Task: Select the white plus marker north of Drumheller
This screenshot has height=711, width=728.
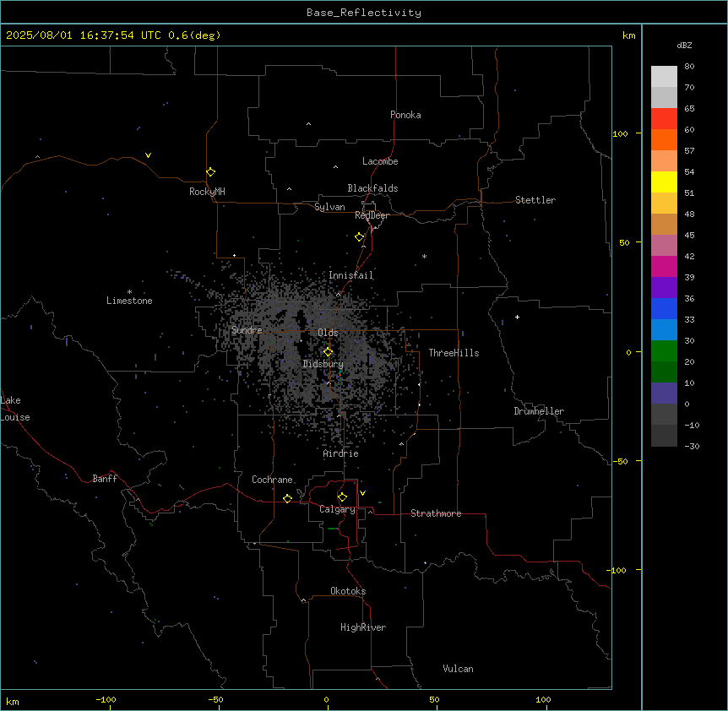Action: tap(517, 317)
